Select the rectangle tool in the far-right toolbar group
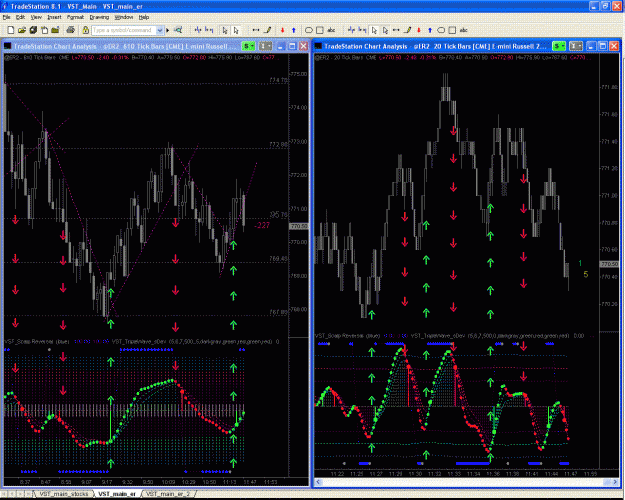 452,30
